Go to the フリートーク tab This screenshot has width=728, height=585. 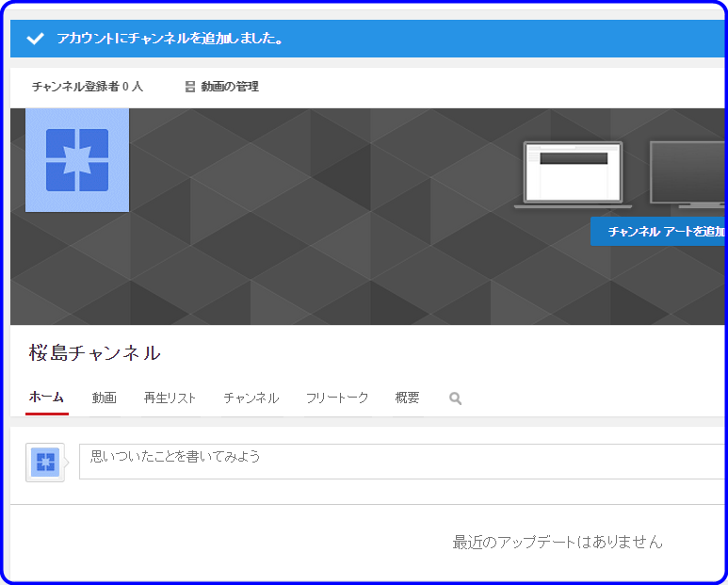tap(337, 398)
